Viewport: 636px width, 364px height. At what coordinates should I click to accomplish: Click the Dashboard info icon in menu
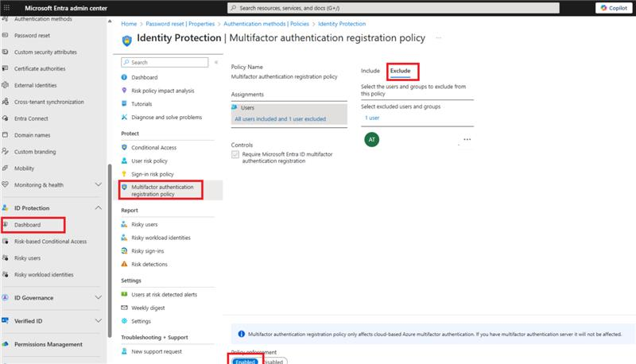pyautogui.click(x=124, y=77)
